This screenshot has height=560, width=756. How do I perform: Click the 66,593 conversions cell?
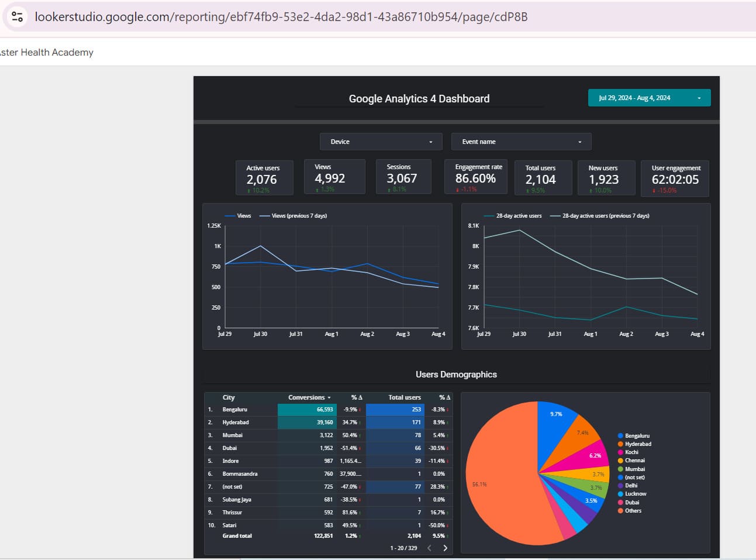coord(307,410)
